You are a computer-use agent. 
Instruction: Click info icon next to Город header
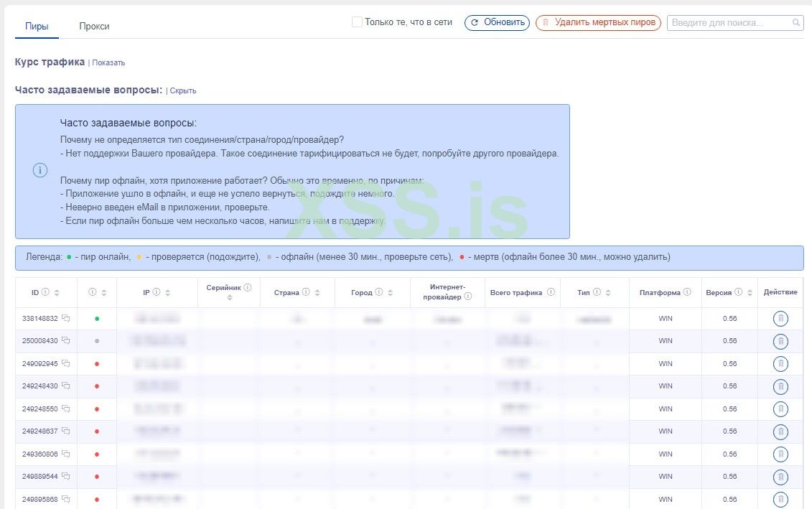coord(378,292)
